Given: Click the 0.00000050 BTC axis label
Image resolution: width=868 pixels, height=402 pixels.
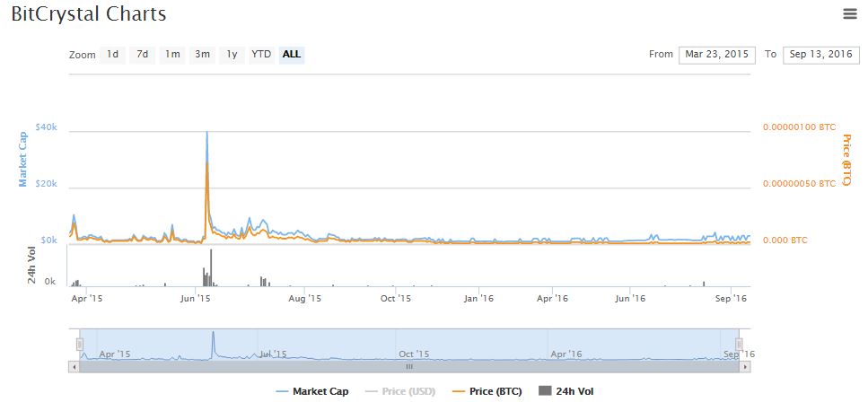Looking at the screenshot, I should [800, 184].
